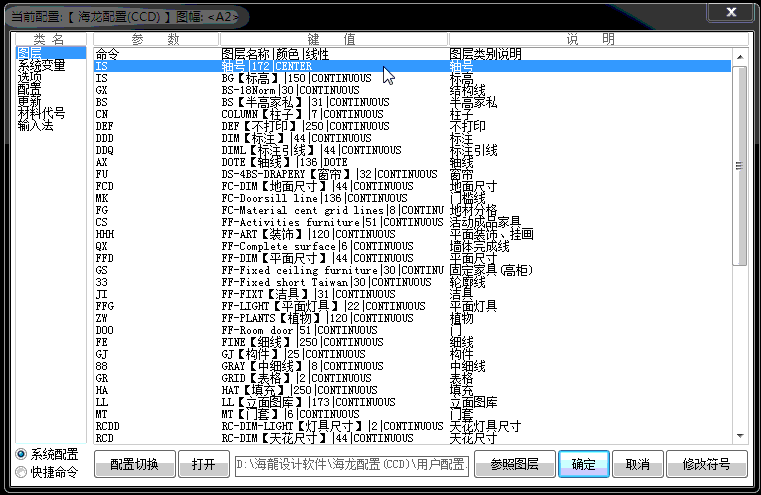Select the DDD row DIM【标注】

[x=413, y=138]
